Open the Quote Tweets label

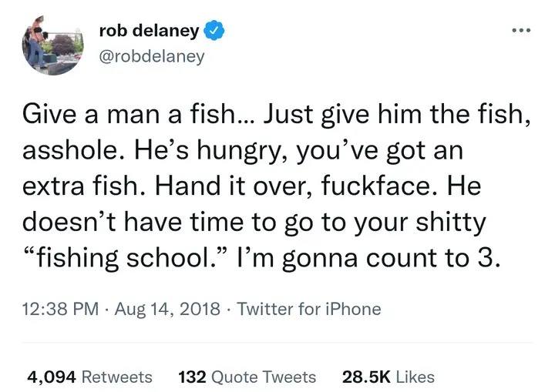pos(262,377)
